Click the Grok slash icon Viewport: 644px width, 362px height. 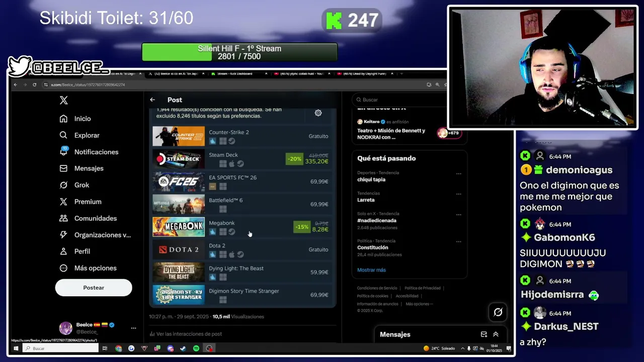63,185
